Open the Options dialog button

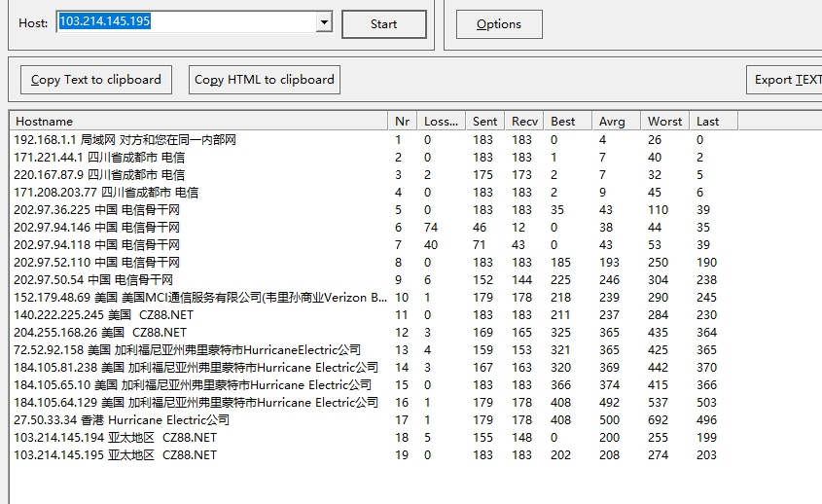(499, 24)
